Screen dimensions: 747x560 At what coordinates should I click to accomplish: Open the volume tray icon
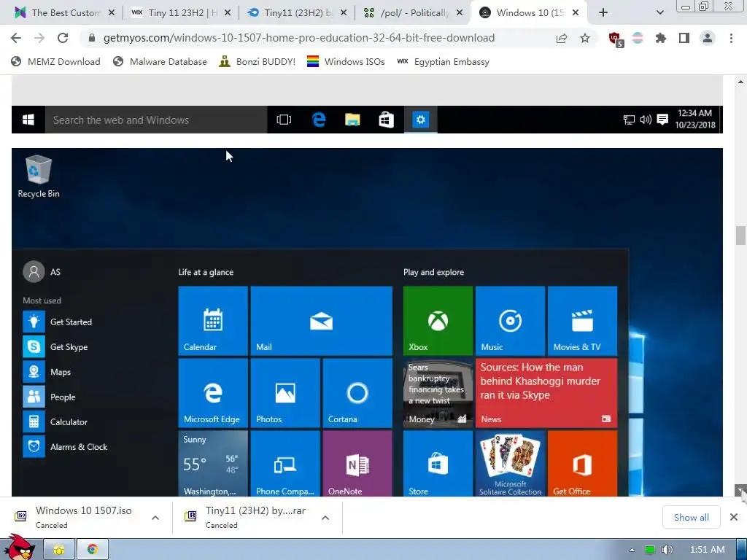667,550
